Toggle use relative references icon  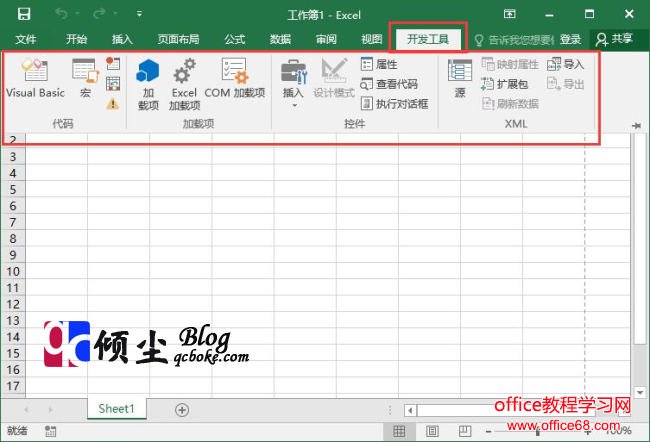tap(113, 84)
